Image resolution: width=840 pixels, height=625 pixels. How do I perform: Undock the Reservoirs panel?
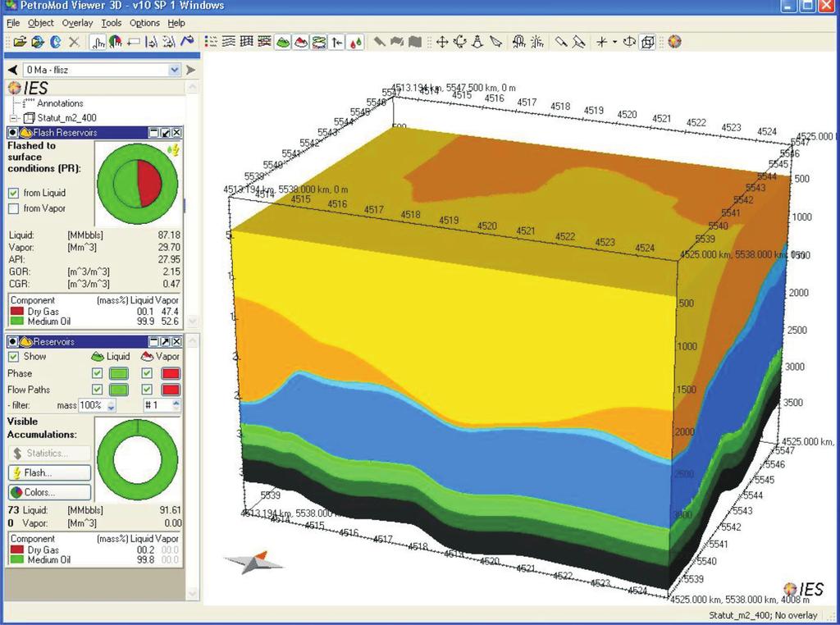[165, 342]
